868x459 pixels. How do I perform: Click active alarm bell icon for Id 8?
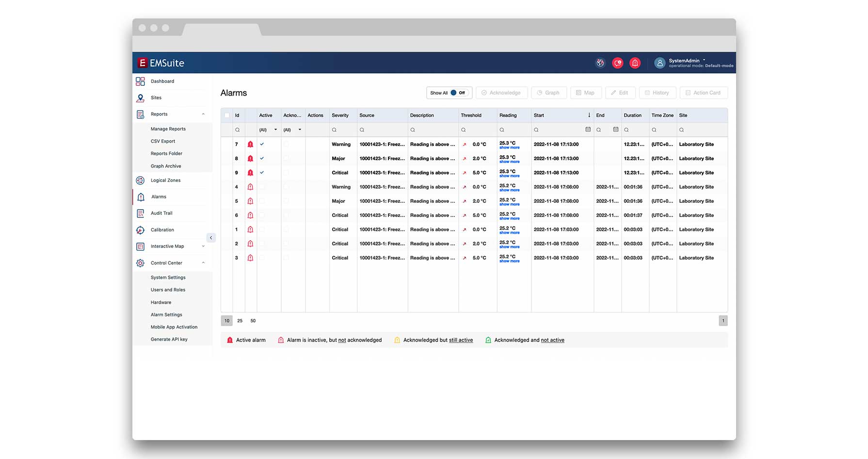click(250, 159)
